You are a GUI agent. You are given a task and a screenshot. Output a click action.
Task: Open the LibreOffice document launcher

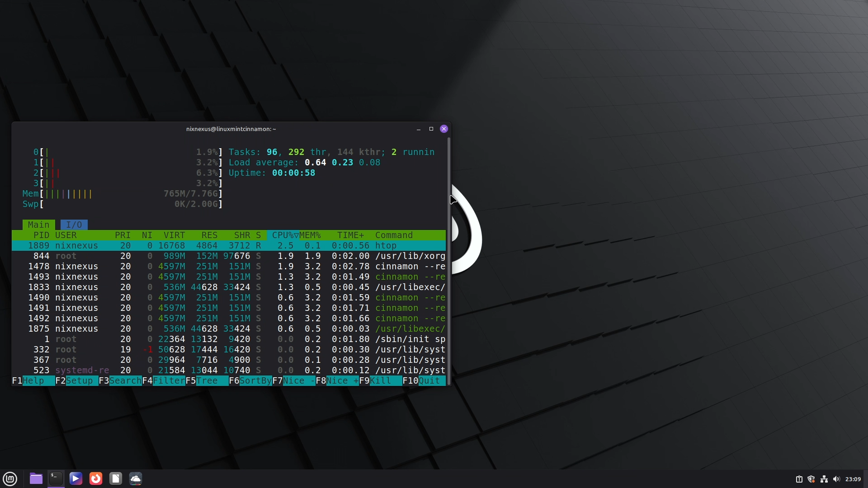pyautogui.click(x=116, y=479)
